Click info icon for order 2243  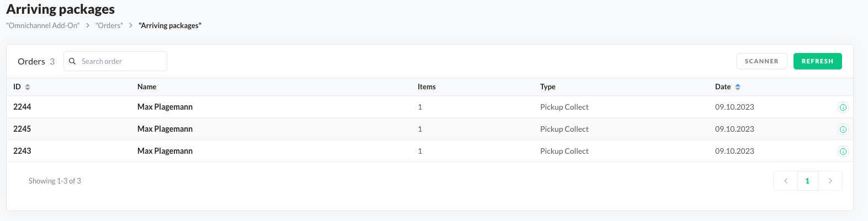coord(843,152)
